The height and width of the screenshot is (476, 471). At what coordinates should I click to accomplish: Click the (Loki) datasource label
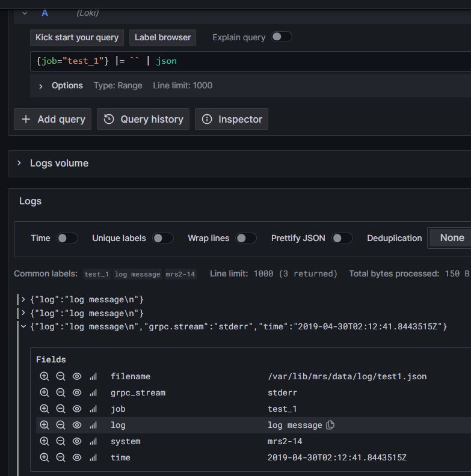87,13
